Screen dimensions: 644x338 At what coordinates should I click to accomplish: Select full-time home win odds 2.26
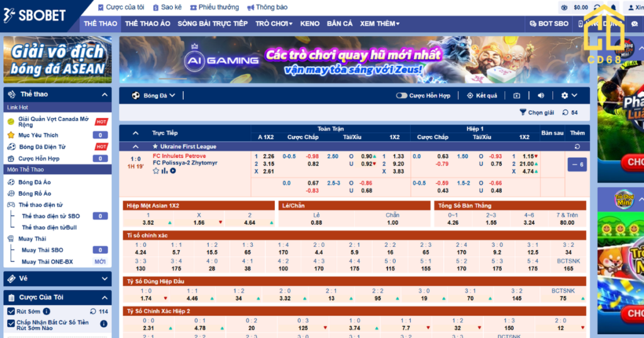coord(269,156)
